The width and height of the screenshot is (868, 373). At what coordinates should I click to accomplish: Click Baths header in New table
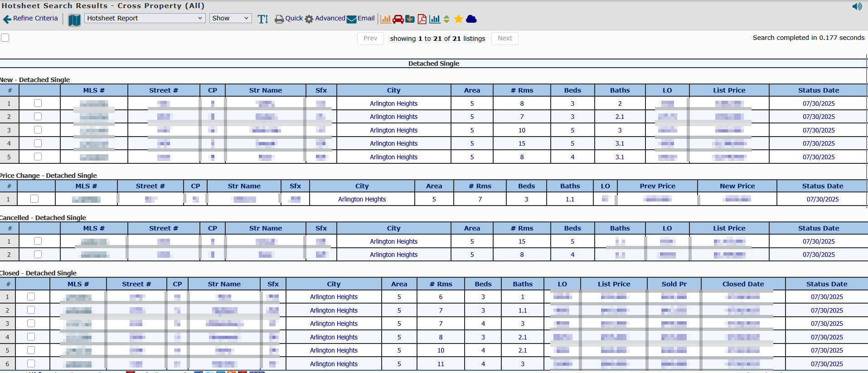[x=620, y=90]
